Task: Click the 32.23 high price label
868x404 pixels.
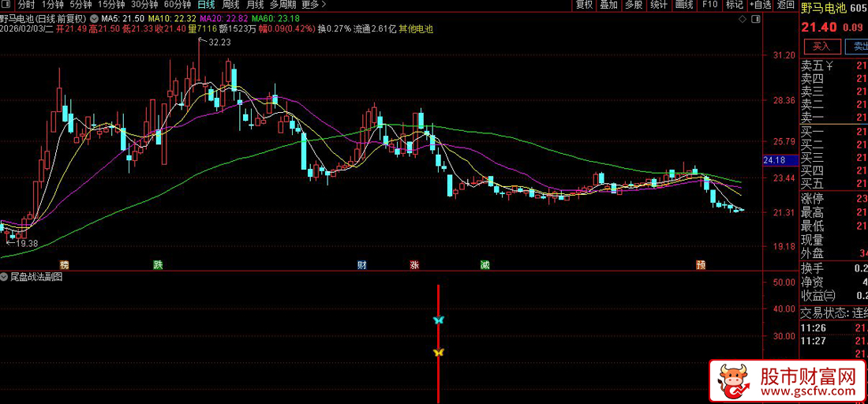Action: point(219,43)
